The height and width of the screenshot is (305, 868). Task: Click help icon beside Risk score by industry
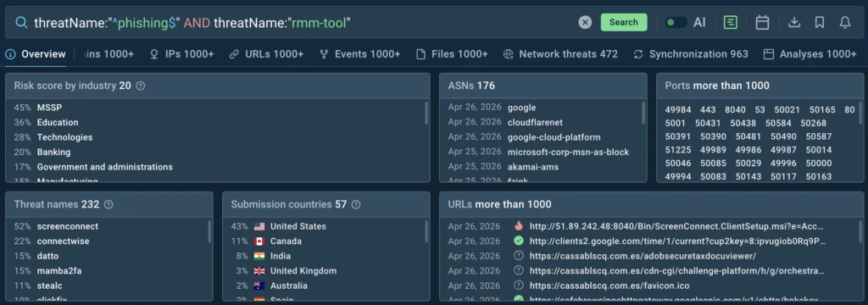point(141,86)
